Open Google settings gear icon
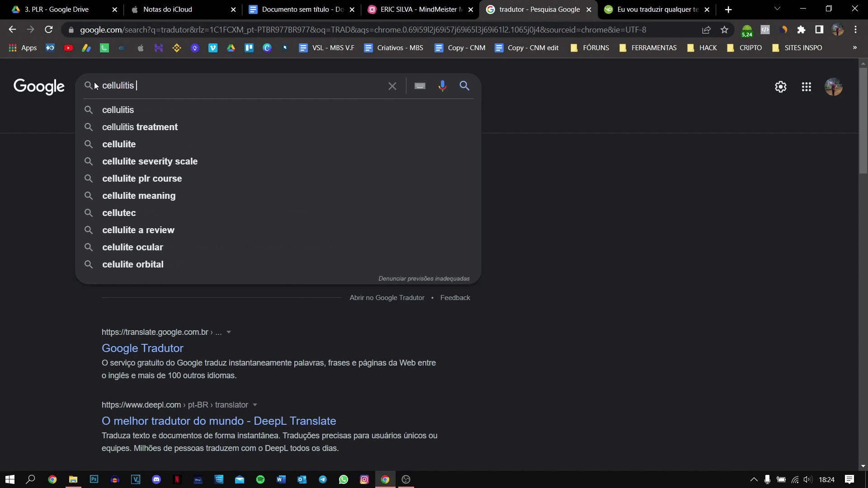This screenshot has height=488, width=868. point(780,87)
